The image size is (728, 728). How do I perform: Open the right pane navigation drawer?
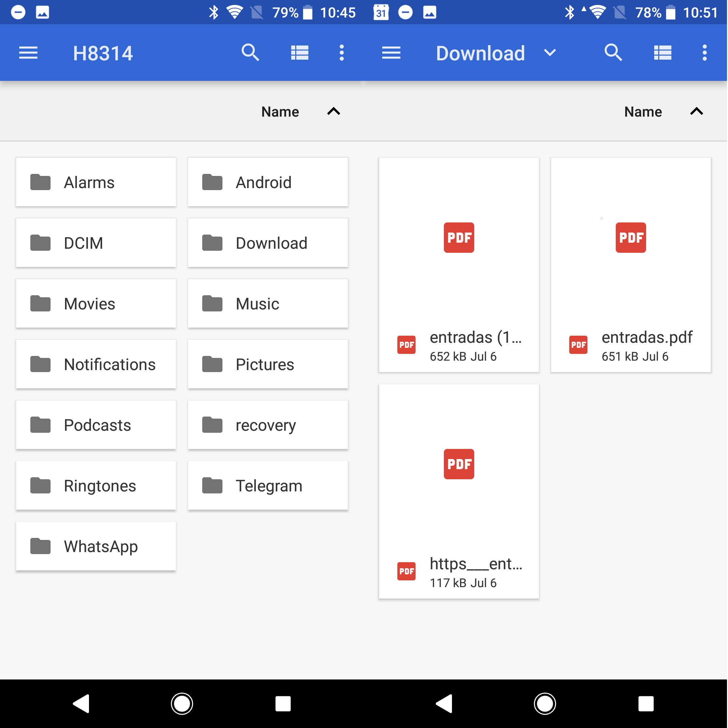pos(391,52)
